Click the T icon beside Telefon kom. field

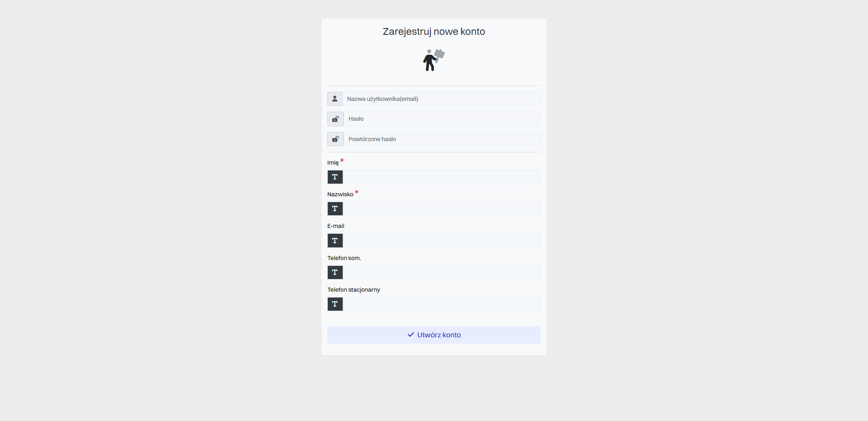tap(335, 272)
